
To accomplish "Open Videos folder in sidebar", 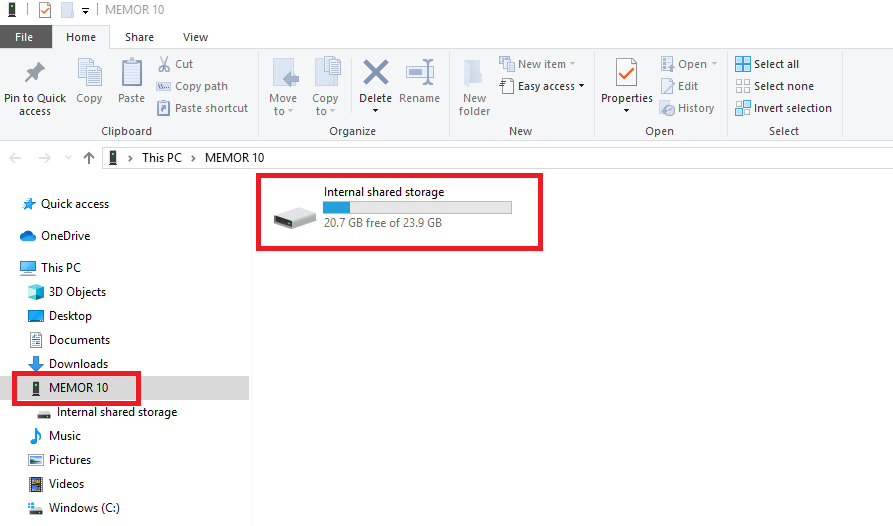I will click(56, 484).
